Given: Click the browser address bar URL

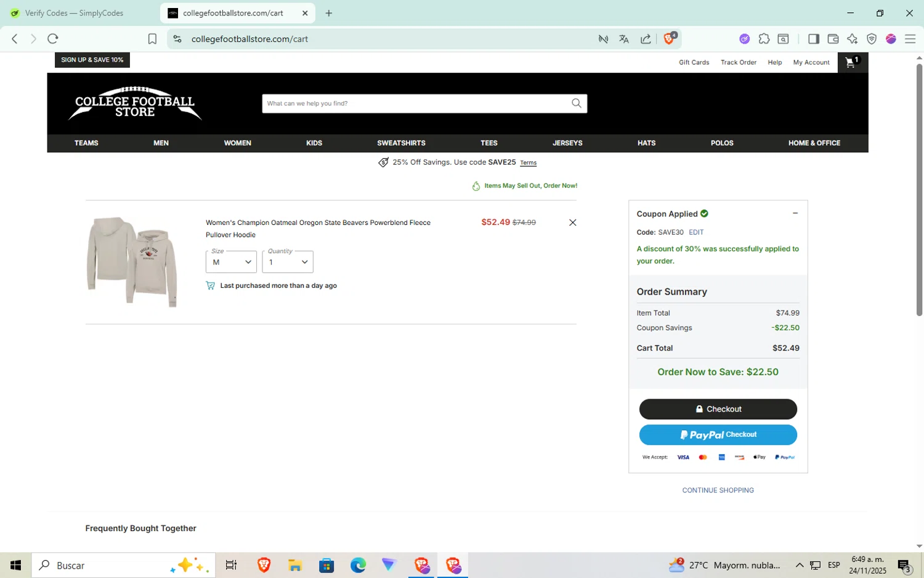Looking at the screenshot, I should (249, 39).
